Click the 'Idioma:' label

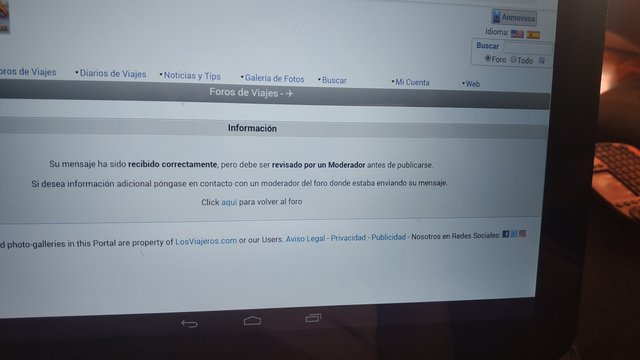pyautogui.click(x=497, y=32)
